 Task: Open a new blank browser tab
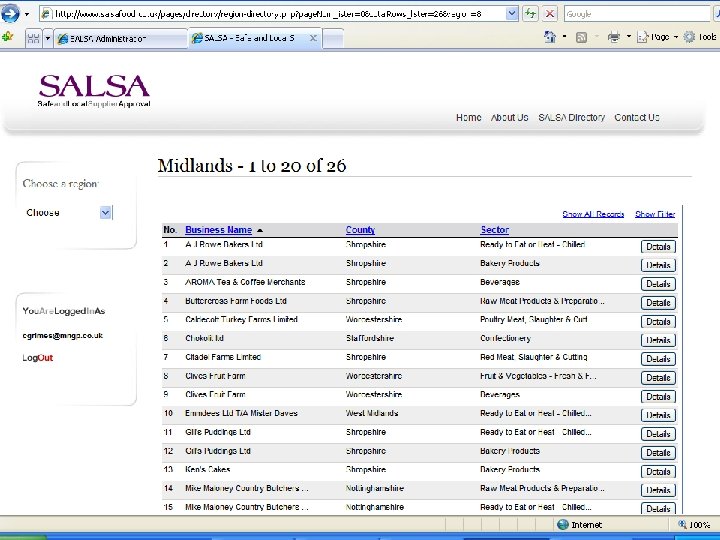333,38
